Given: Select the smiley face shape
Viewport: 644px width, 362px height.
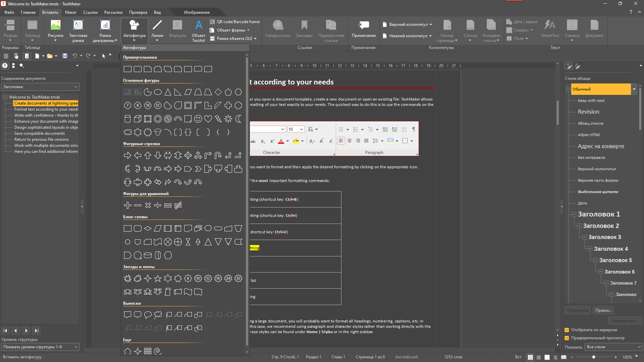Looking at the screenshot, I should click(x=198, y=119).
